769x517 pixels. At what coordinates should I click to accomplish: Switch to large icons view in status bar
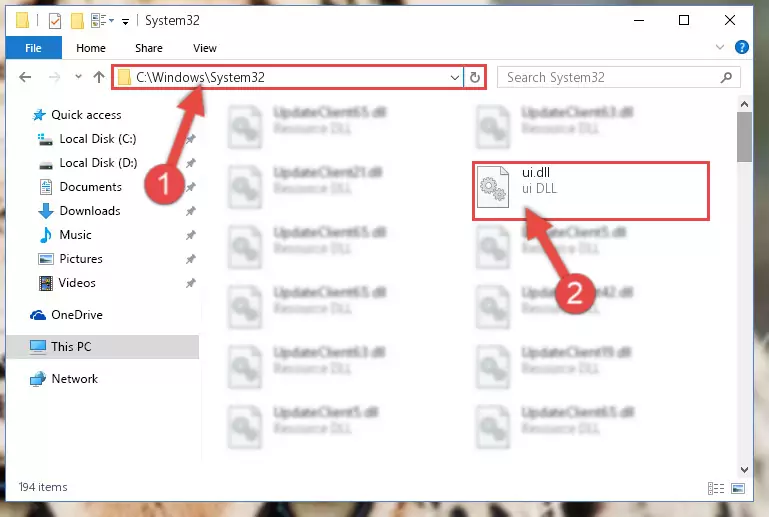pyautogui.click(x=738, y=489)
